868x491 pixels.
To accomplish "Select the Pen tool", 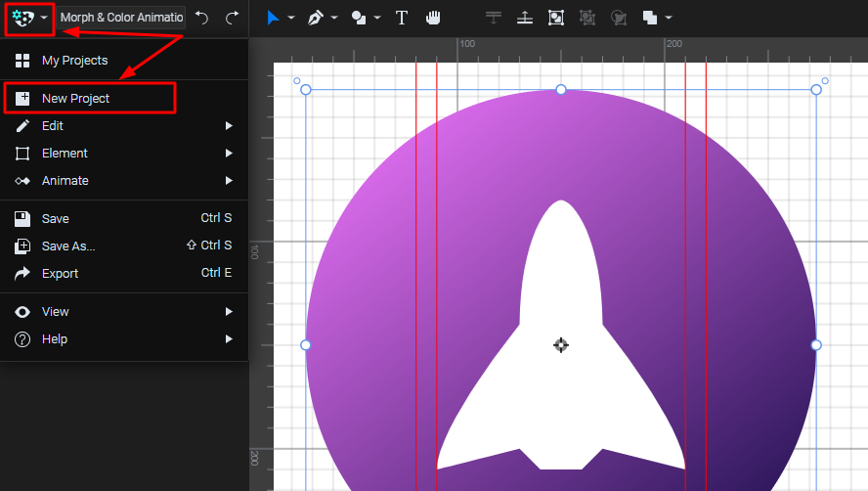I will (x=315, y=18).
